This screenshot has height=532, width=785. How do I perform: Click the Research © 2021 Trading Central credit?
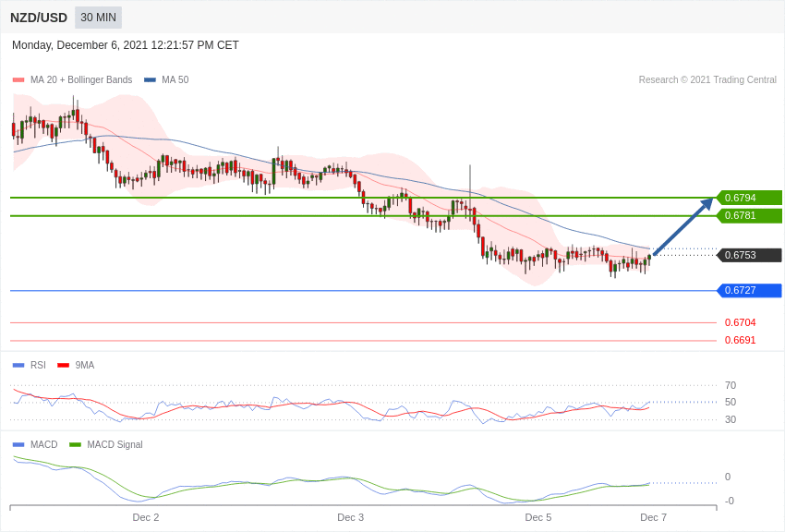[707, 79]
